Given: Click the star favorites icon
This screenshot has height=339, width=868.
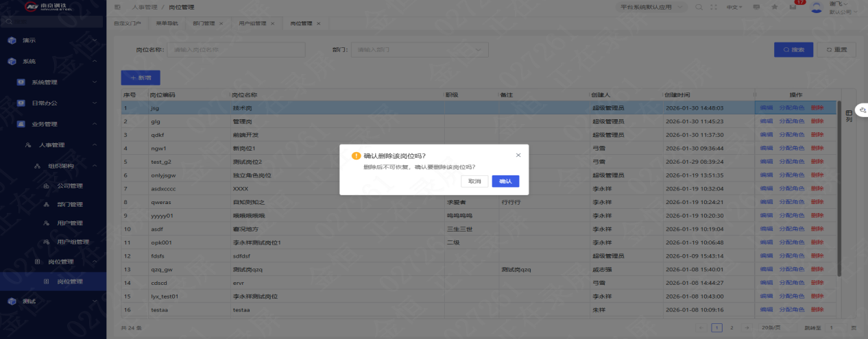Looking at the screenshot, I should point(775,7).
